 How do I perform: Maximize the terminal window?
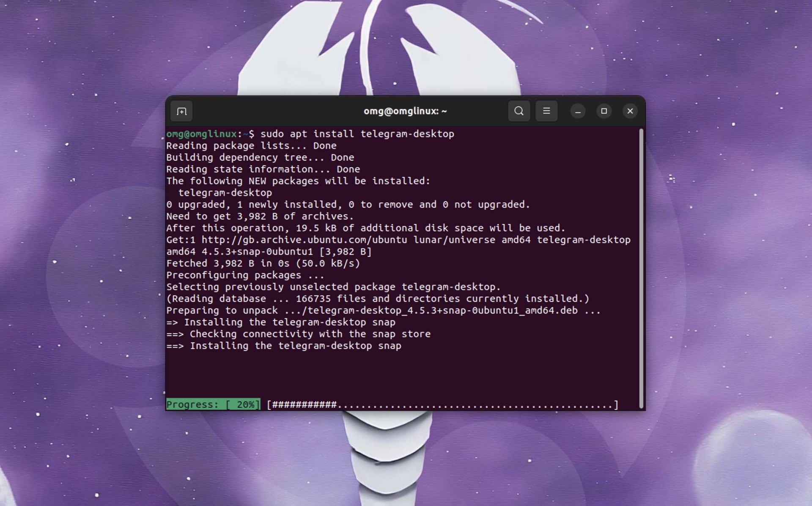604,111
